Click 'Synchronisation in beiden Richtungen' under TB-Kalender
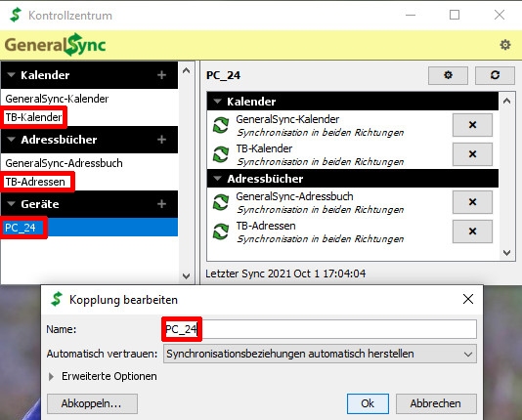522x420 pixels. 321,161
